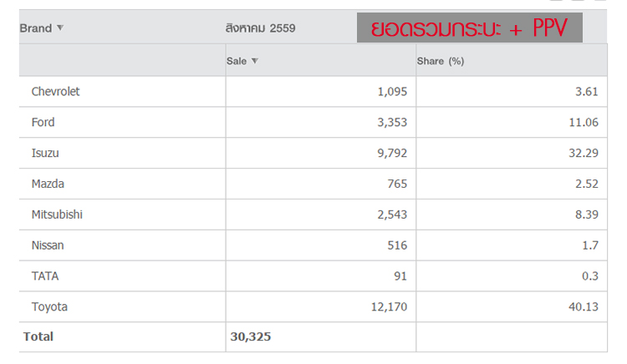Select Isuzu's sale value 9,792
Image resolution: width=627 pixels, height=364 pixels.
click(392, 154)
